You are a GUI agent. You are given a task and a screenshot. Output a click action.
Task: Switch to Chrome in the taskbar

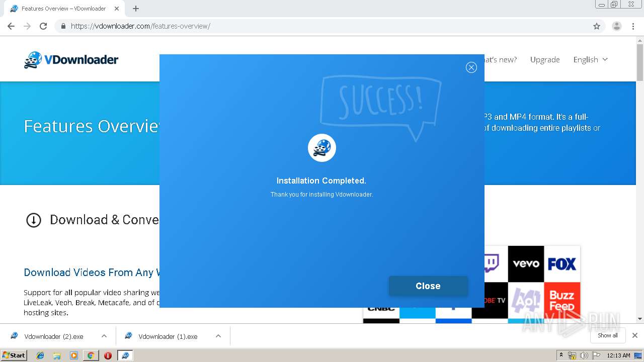(x=91, y=355)
